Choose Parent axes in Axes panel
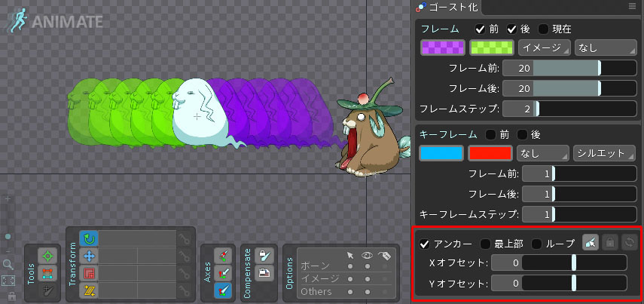The image size is (644, 304). click(223, 273)
